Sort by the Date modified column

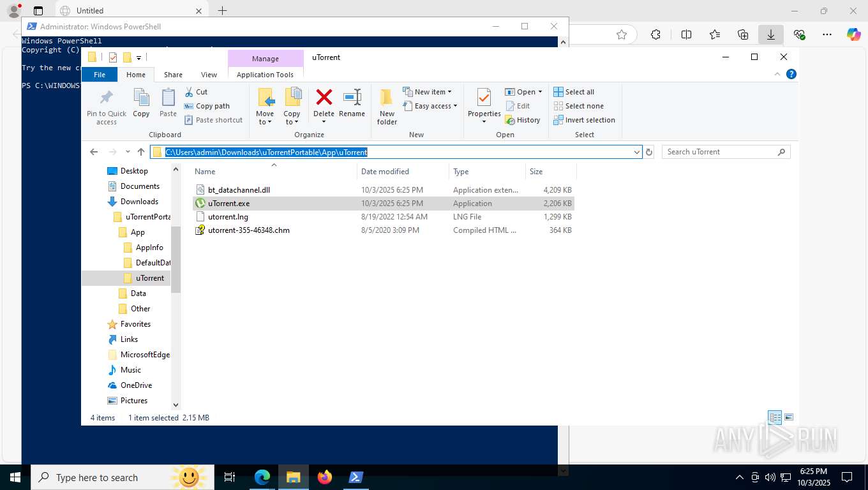(x=403, y=172)
